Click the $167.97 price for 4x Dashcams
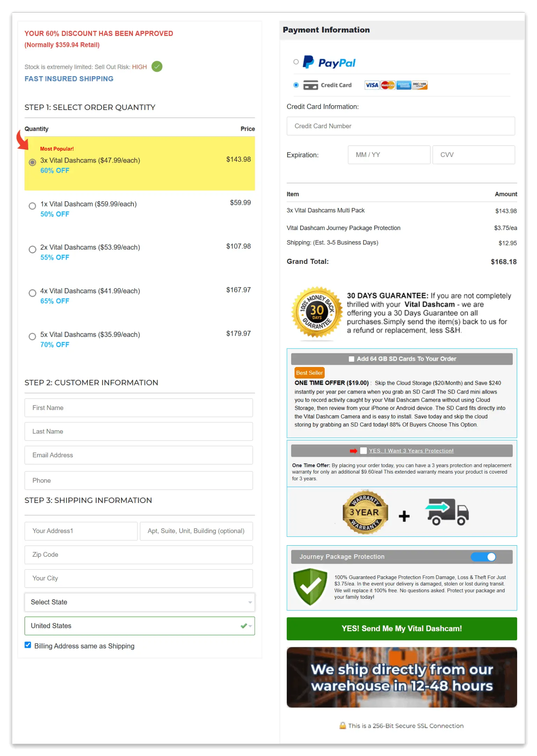 pos(238,290)
